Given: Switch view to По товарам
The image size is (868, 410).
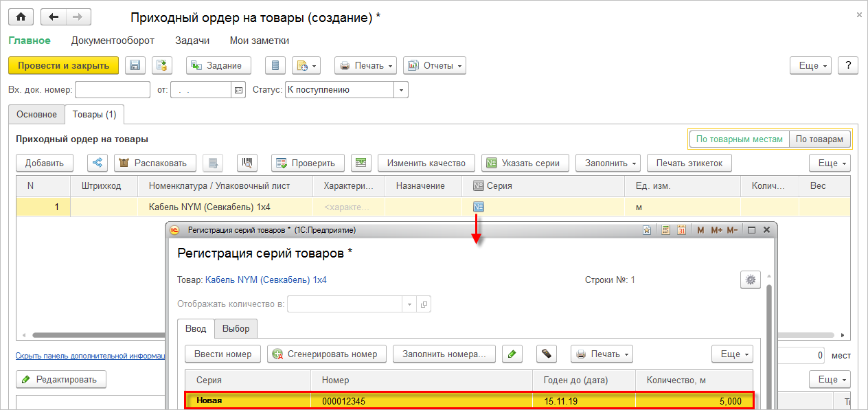Looking at the screenshot, I should coord(819,139).
